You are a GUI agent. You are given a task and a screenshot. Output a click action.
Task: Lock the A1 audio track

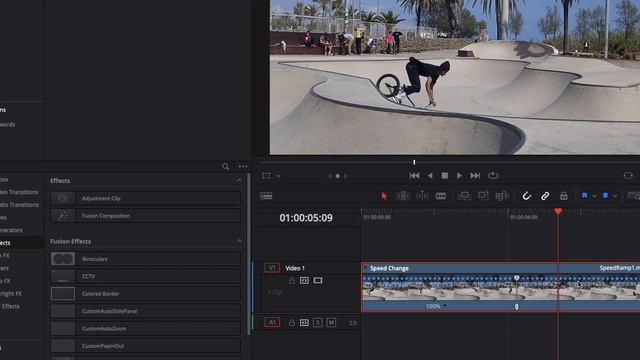292,323
